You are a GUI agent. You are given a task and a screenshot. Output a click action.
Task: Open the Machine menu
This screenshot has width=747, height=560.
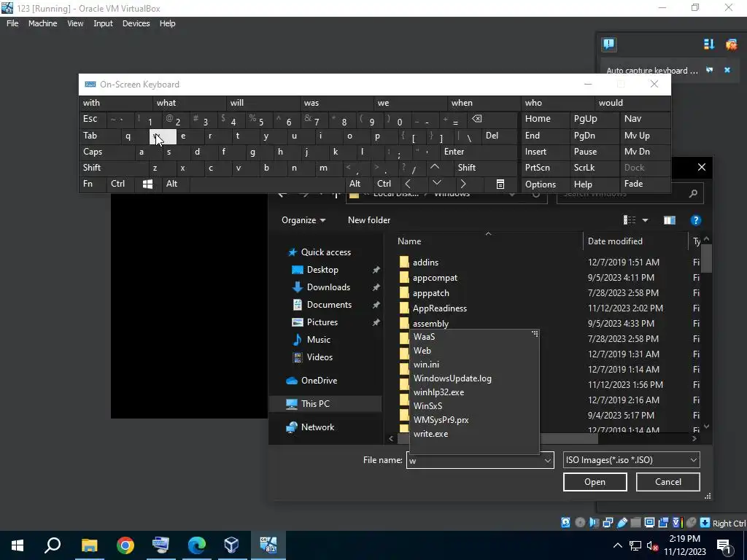(43, 23)
